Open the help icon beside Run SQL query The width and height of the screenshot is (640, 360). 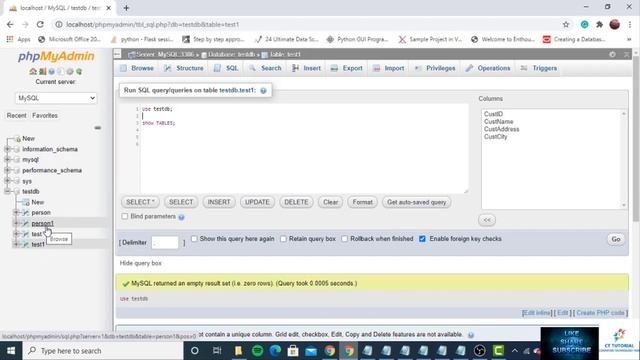pyautogui.click(x=263, y=91)
